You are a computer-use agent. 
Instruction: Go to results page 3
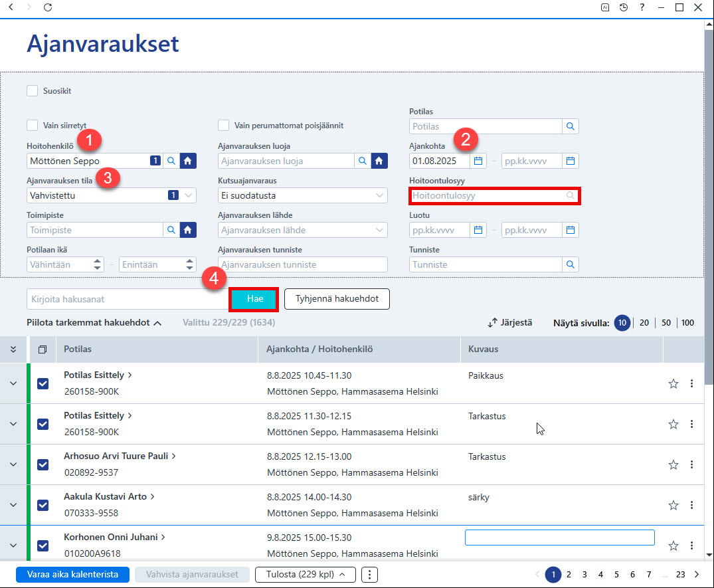(584, 574)
